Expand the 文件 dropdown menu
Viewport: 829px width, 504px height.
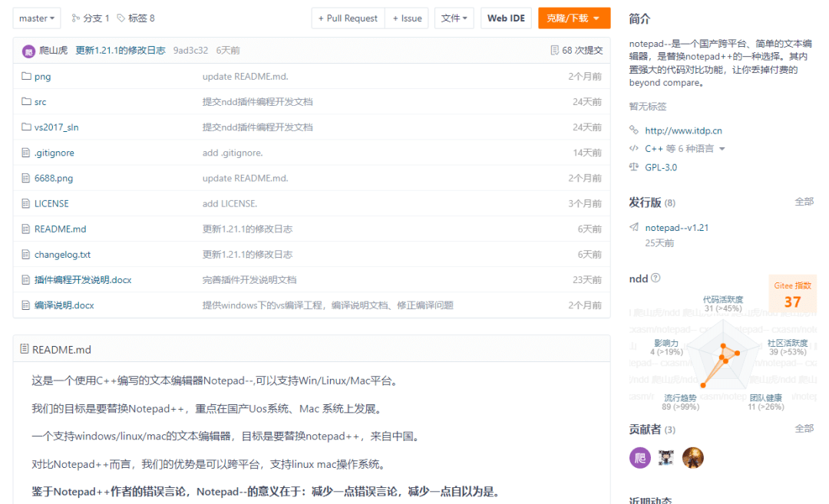click(454, 18)
